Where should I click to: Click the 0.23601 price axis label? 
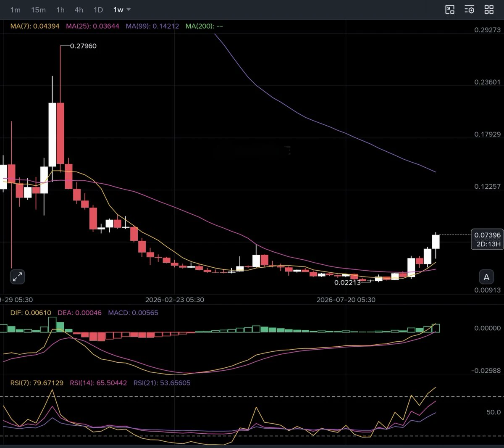point(488,82)
